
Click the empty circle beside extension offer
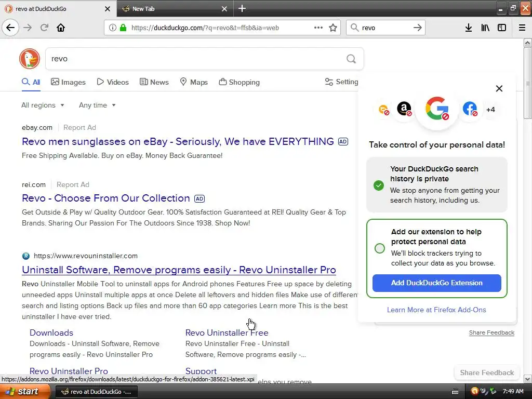tap(380, 248)
